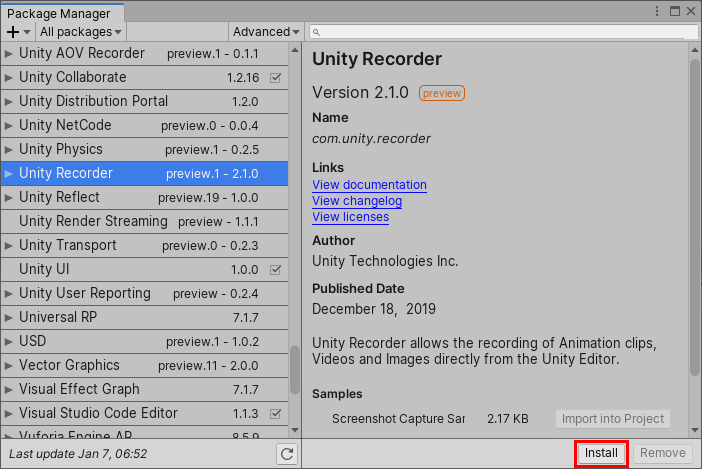This screenshot has width=702, height=469.
Task: Select the USD package name
Action: (32, 341)
